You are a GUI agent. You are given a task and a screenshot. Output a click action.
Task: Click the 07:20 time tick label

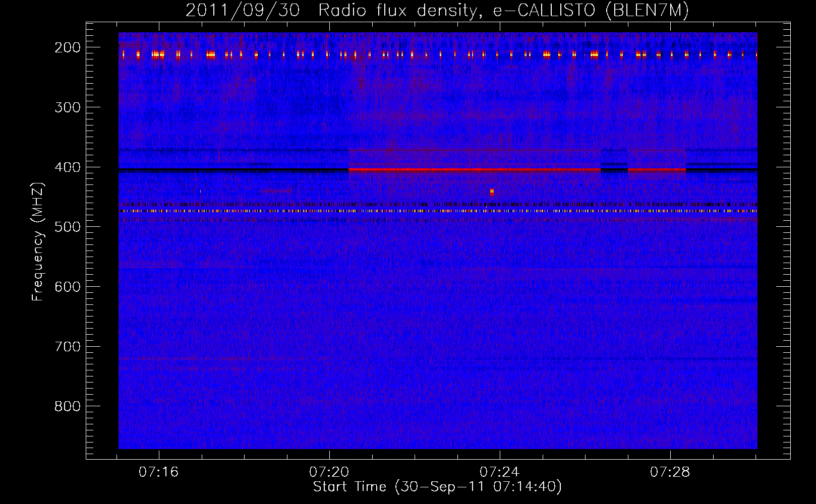(329, 472)
